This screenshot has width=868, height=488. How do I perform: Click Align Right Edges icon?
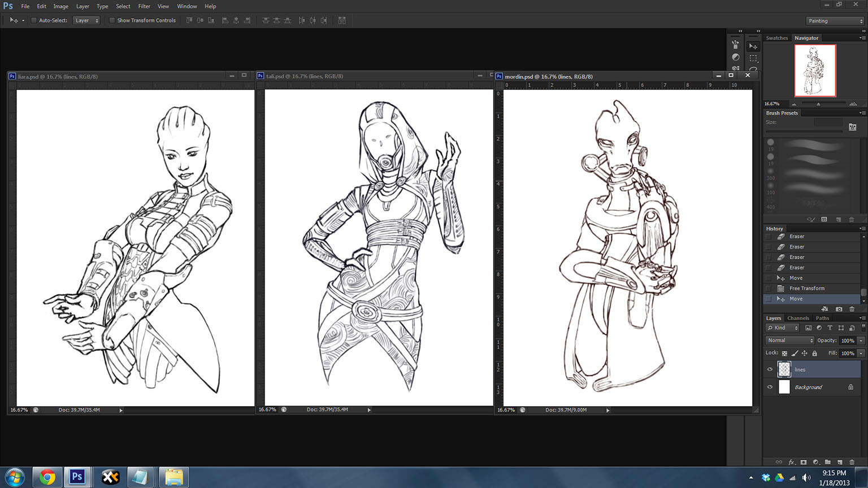pyautogui.click(x=247, y=20)
